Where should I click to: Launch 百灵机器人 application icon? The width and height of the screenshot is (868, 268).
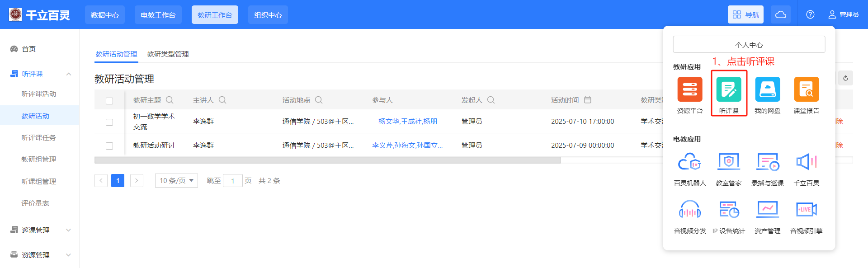coord(689,162)
